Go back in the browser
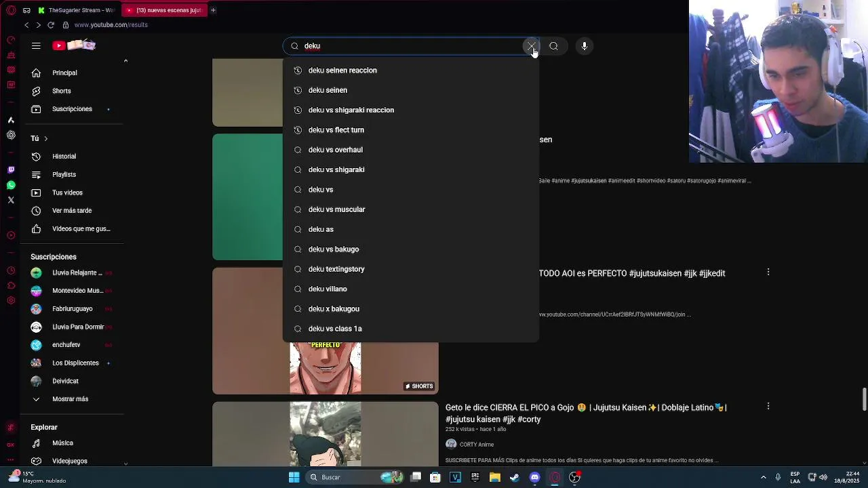 (26, 25)
